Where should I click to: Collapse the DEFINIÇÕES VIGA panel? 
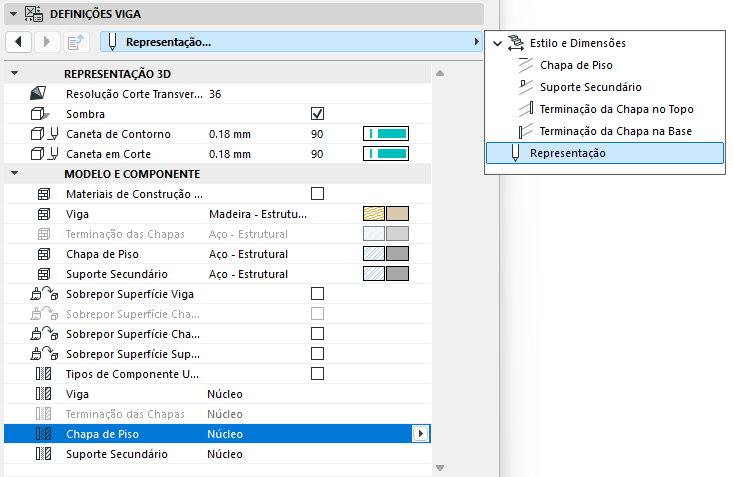tap(14, 14)
